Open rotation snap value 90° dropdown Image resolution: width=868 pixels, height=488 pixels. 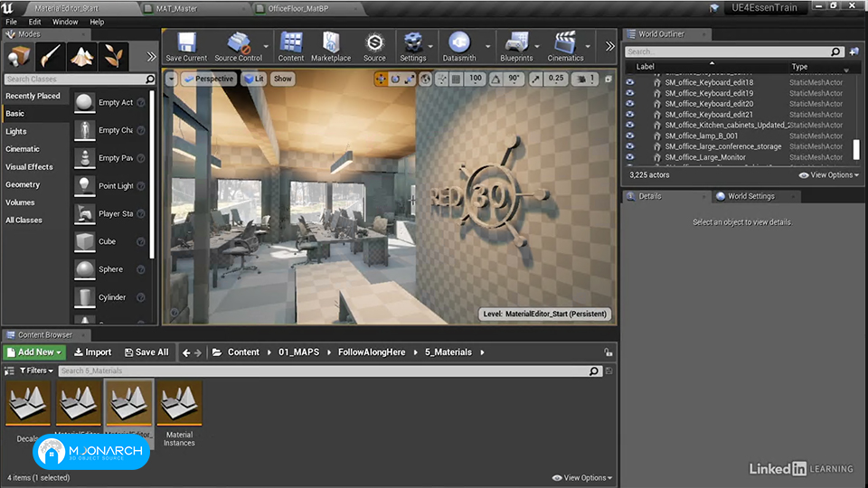pyautogui.click(x=514, y=80)
